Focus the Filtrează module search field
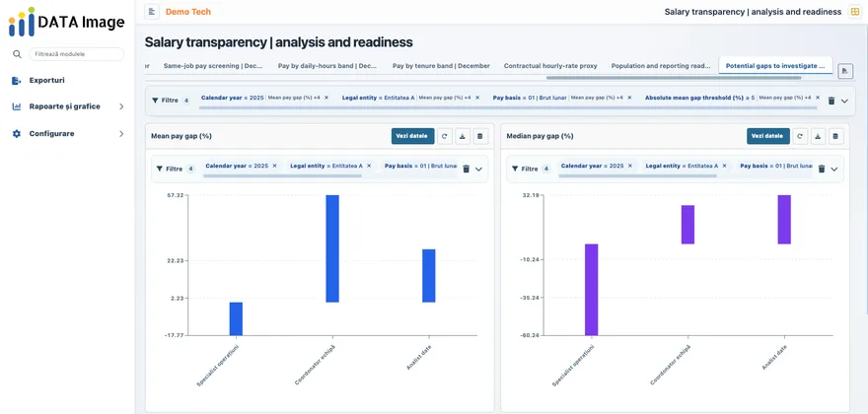Image resolution: width=868 pixels, height=414 pixels. [76, 54]
